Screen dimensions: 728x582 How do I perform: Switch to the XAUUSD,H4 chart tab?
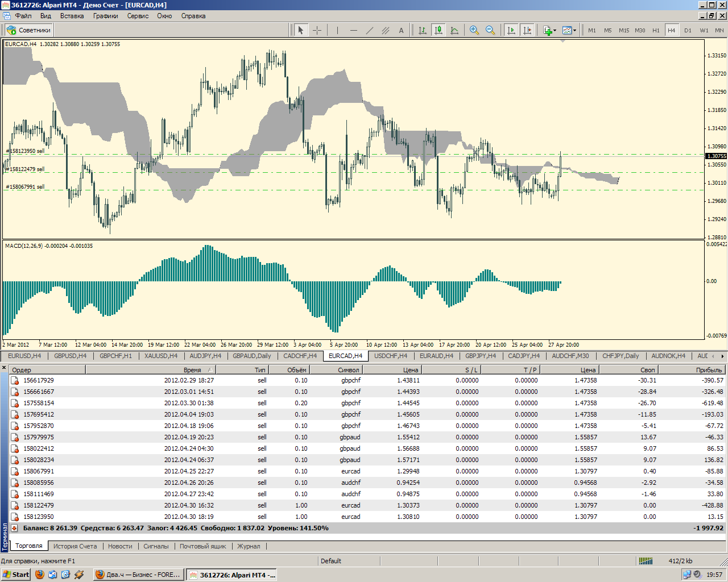[x=161, y=356]
